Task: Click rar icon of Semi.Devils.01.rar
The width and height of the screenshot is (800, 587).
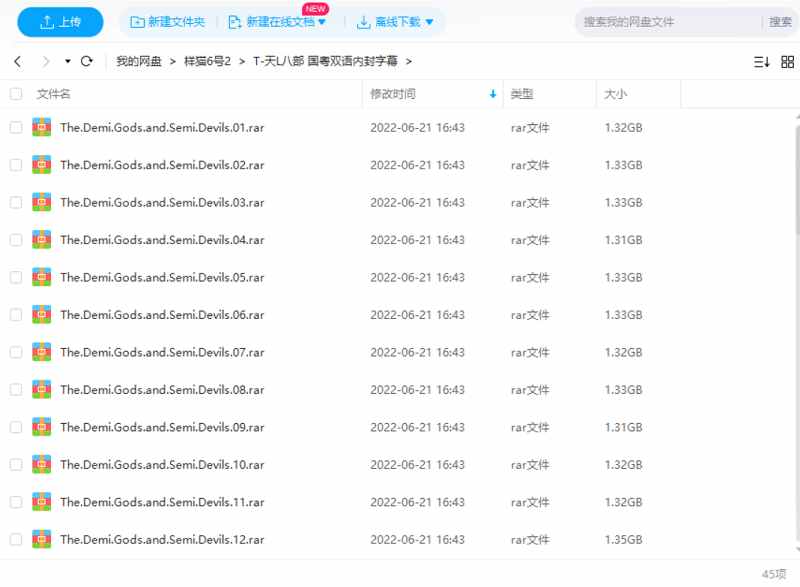Action: 42,127
